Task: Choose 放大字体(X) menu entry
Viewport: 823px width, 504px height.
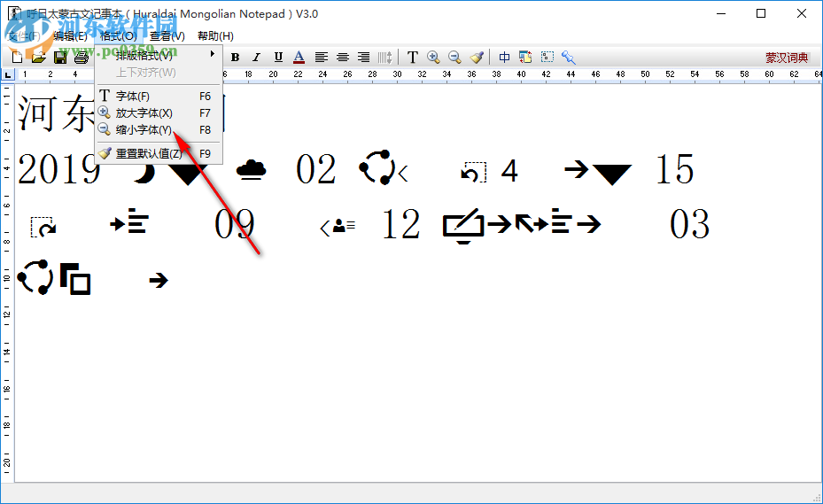Action: coord(159,112)
